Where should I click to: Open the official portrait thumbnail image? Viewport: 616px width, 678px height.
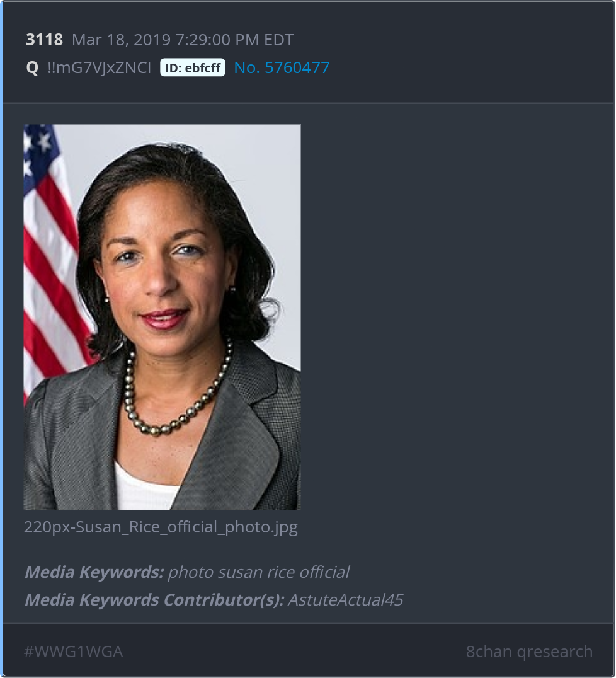(162, 317)
